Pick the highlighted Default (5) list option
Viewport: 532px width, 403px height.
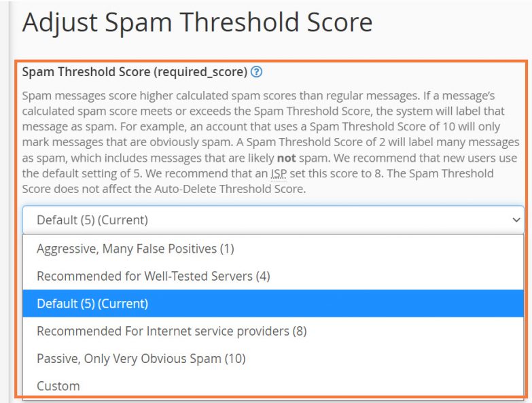point(92,304)
